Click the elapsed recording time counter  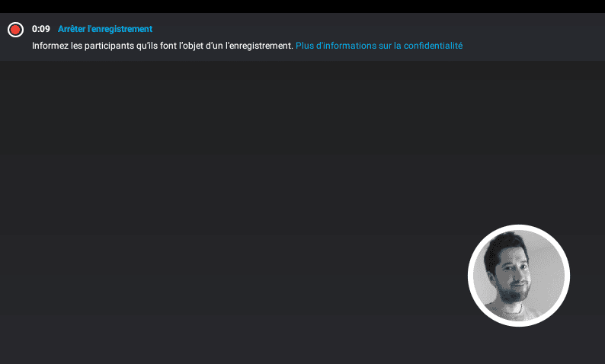pyautogui.click(x=41, y=29)
